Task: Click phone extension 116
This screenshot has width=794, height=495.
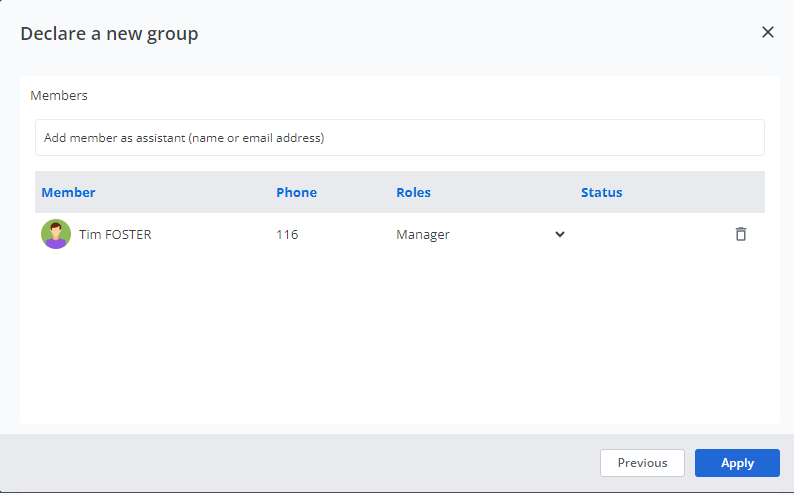Action: pyautogui.click(x=287, y=235)
